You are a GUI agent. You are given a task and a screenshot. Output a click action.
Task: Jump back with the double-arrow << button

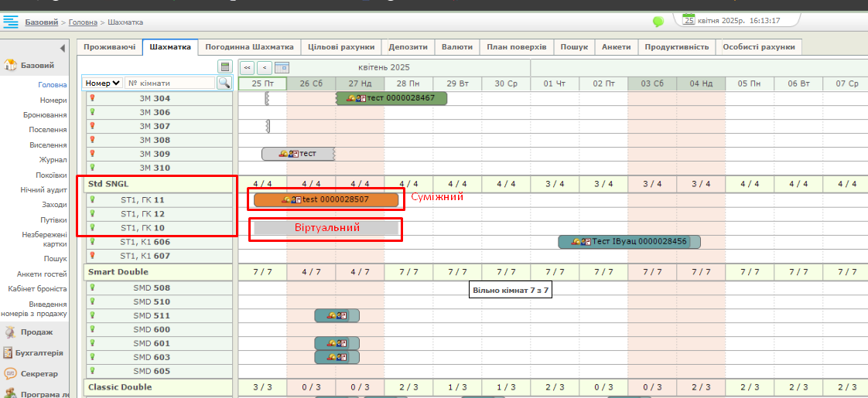248,68
